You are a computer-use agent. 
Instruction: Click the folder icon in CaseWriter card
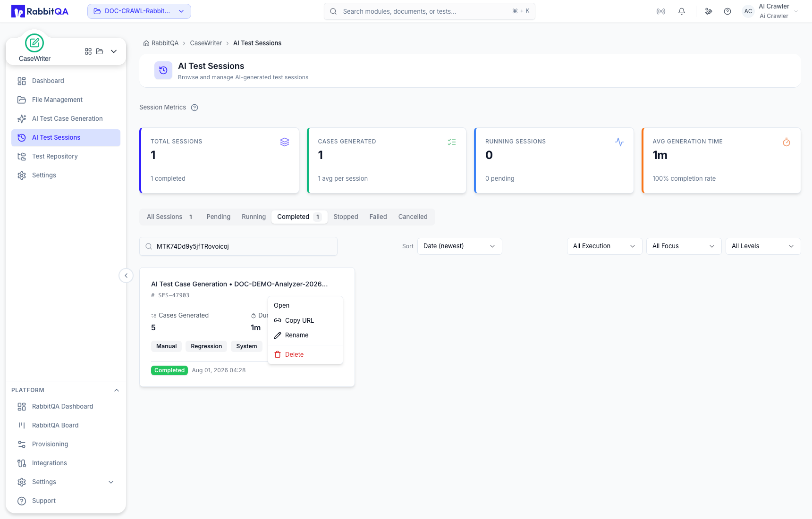pos(100,51)
